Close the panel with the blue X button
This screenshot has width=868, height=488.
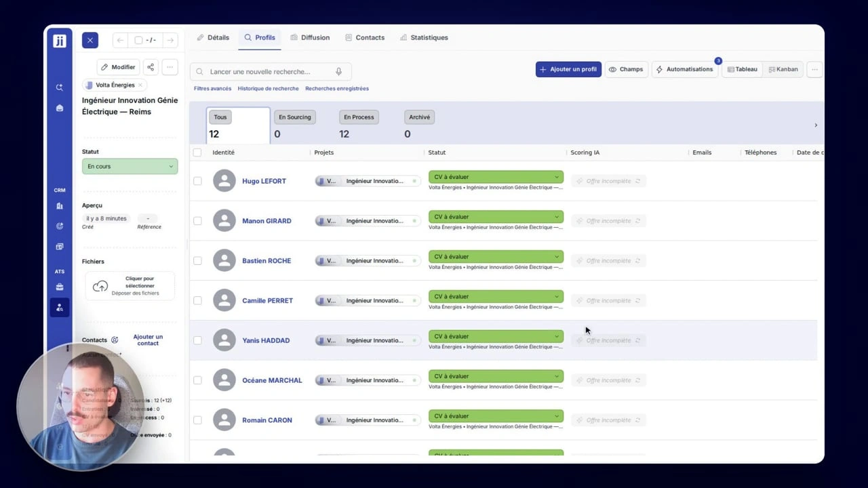(x=90, y=40)
